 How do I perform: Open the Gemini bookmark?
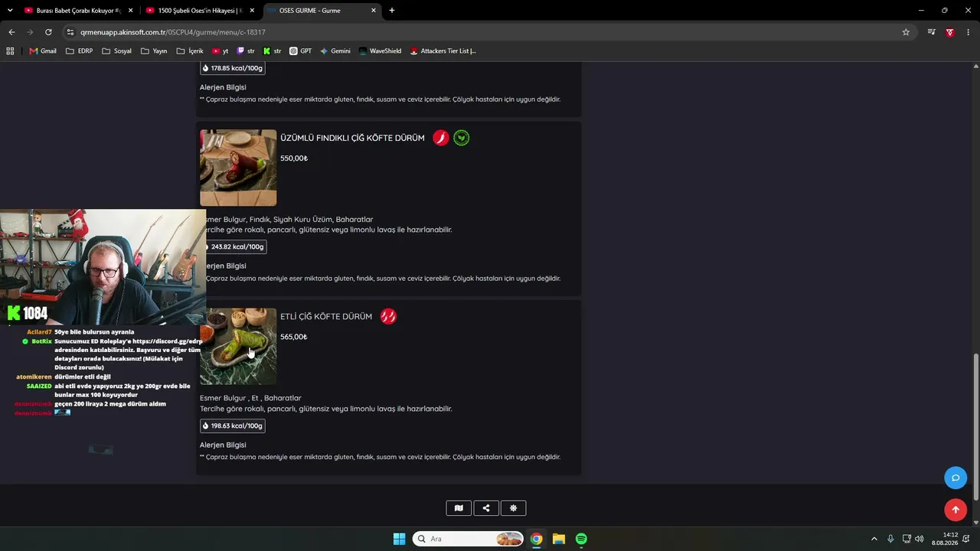click(335, 51)
